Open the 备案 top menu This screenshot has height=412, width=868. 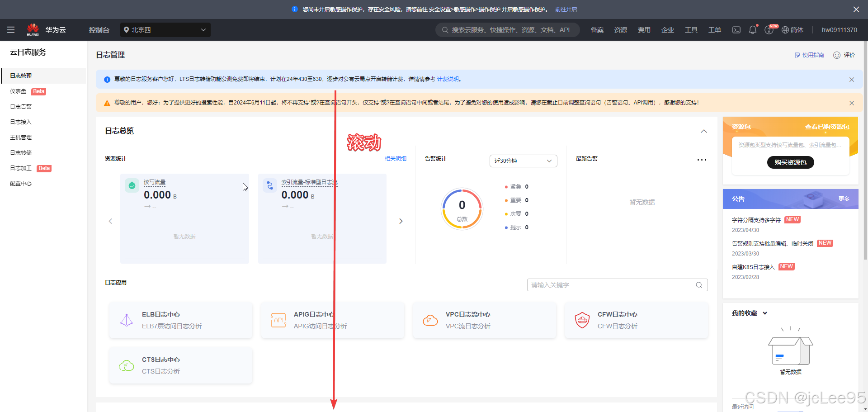coord(597,30)
